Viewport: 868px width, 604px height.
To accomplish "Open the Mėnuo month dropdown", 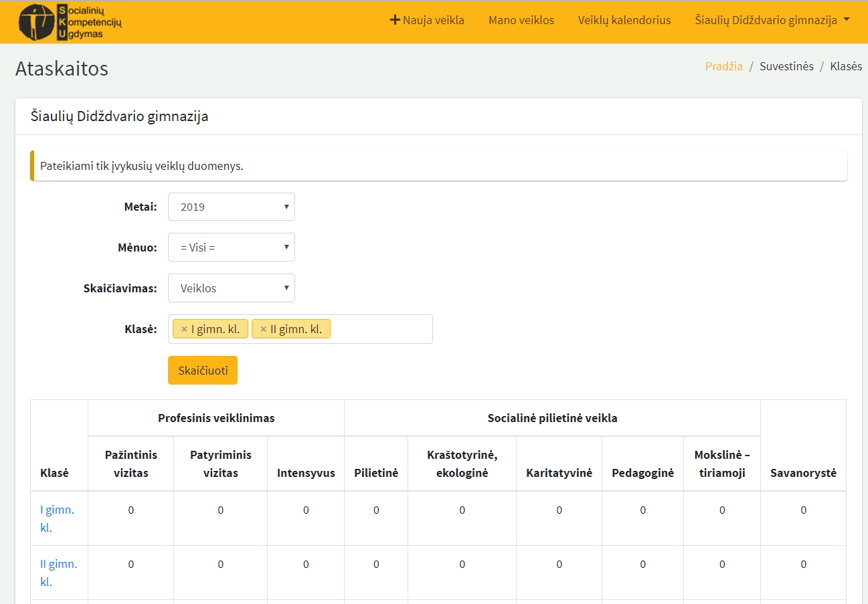I will point(231,247).
